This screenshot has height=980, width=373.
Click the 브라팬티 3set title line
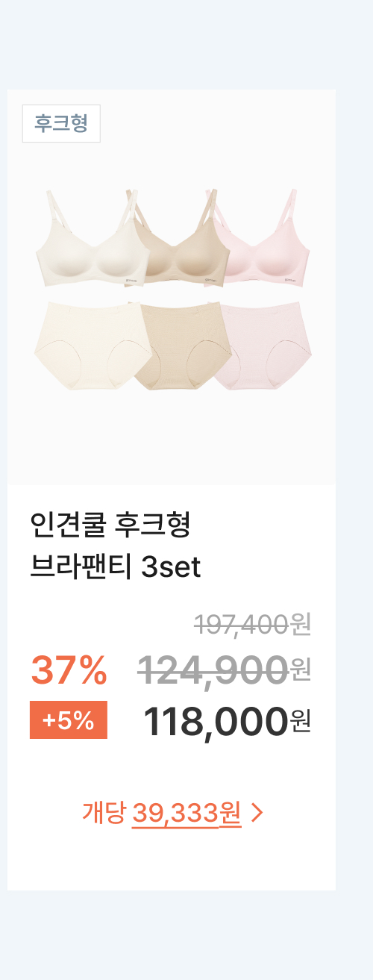point(116,567)
